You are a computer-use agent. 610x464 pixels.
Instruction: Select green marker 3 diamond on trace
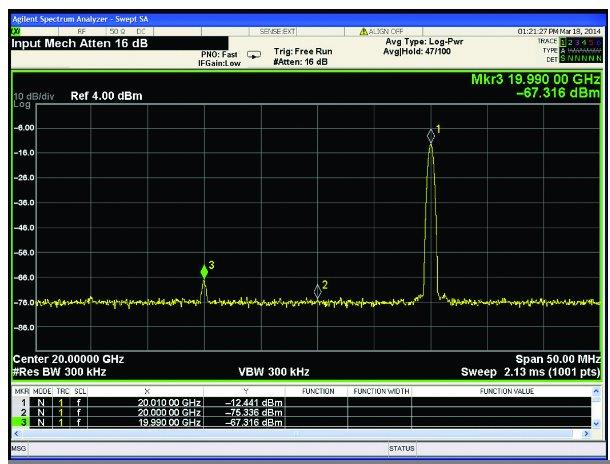click(204, 271)
